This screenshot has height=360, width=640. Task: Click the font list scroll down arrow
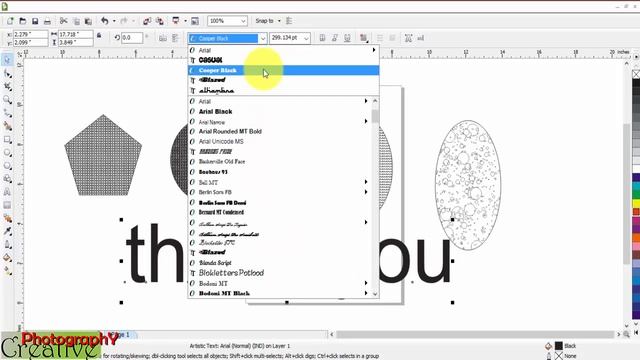click(375, 293)
